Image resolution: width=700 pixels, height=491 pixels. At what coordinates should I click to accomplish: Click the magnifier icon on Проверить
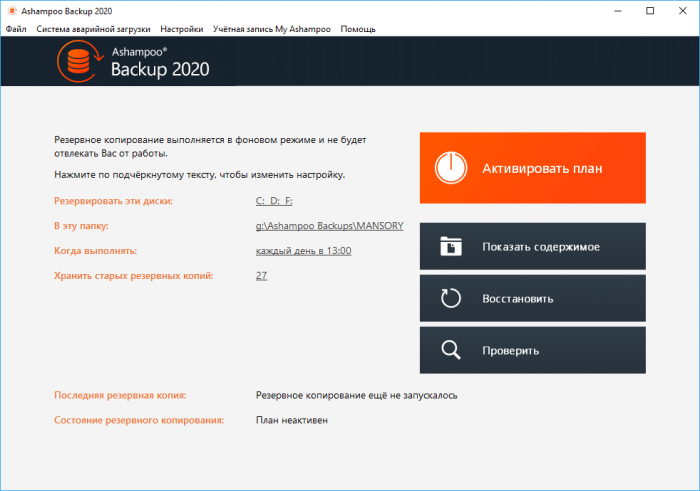tap(451, 350)
